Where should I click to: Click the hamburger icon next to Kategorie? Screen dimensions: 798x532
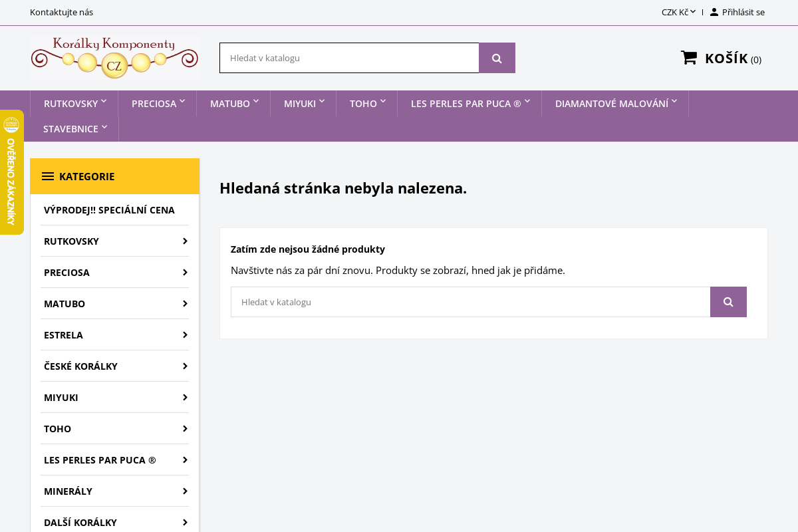tap(48, 176)
